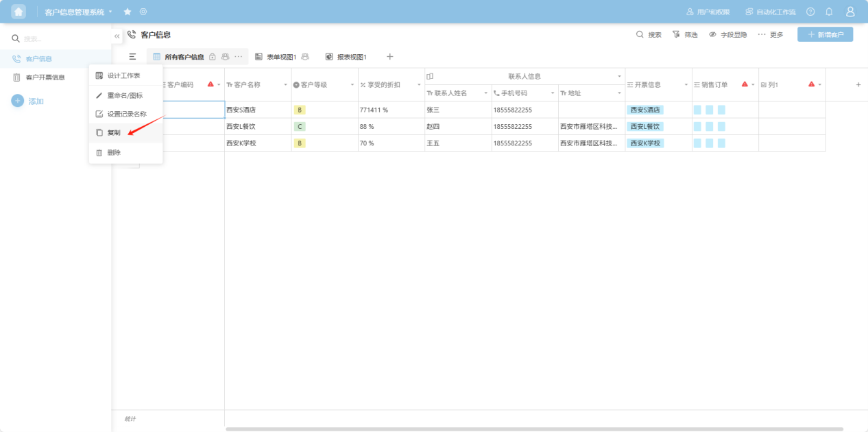Toggle the view list hamburger menu
Image resolution: width=868 pixels, height=432 pixels.
click(132, 56)
